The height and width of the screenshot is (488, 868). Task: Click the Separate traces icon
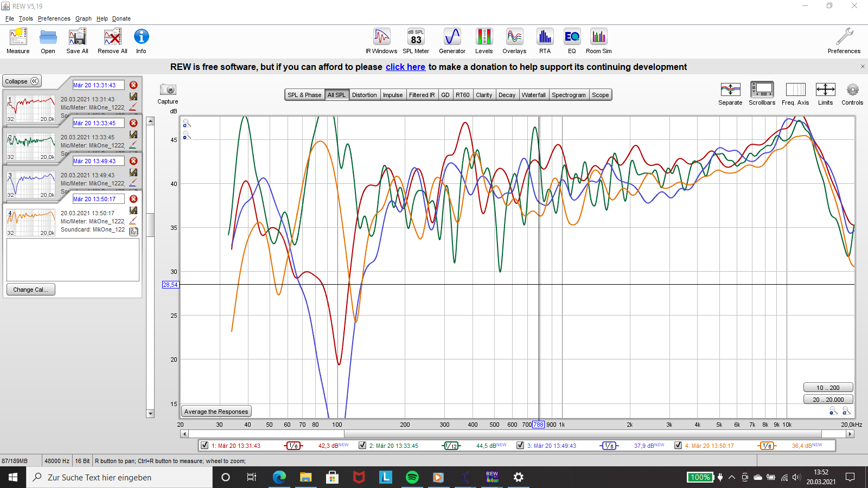pyautogui.click(x=730, y=89)
